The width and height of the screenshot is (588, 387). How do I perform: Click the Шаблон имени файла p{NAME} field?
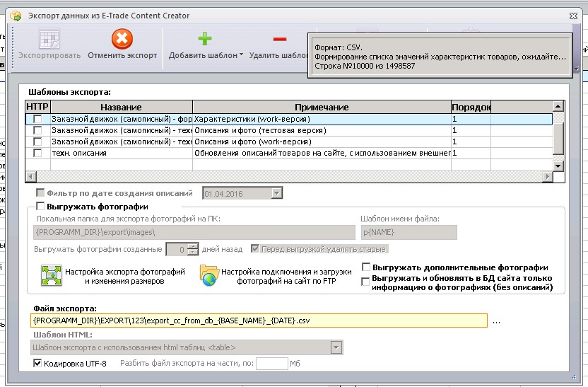coord(408,232)
